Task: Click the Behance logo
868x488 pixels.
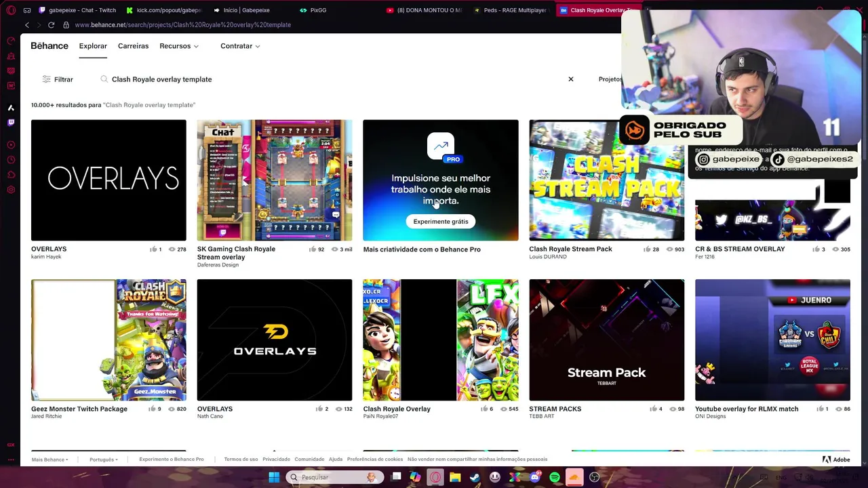Action: 50,45
